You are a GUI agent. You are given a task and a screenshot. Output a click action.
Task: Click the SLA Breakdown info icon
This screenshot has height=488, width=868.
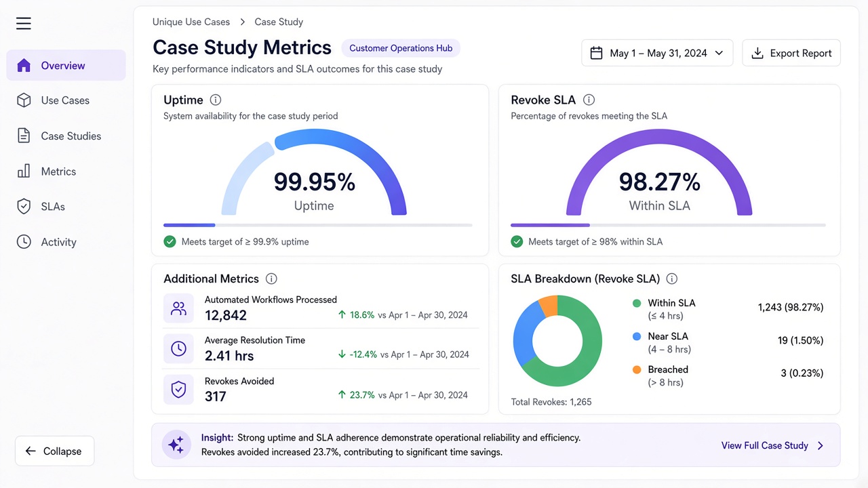tap(672, 279)
